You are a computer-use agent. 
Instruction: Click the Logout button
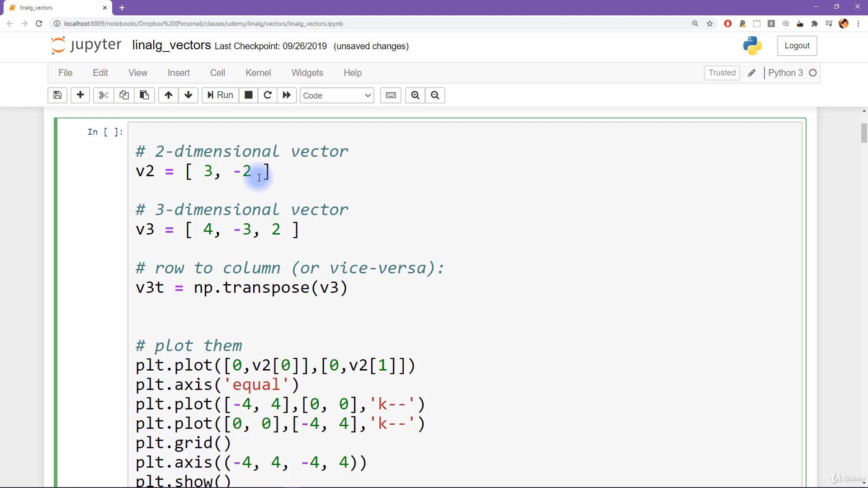797,46
